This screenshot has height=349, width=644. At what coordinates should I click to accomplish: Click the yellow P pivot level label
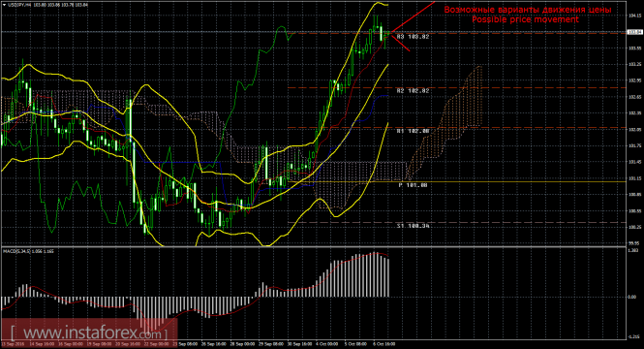tap(413, 185)
